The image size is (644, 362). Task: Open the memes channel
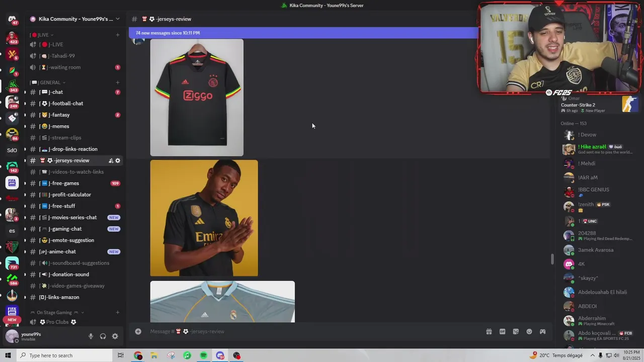pyautogui.click(x=74, y=126)
